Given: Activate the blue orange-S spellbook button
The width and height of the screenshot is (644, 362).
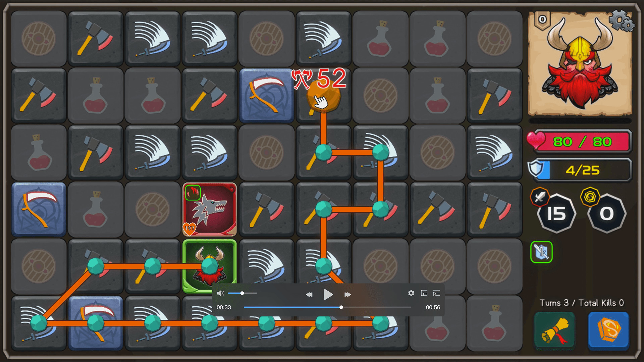Looking at the screenshot, I should tap(608, 330).
